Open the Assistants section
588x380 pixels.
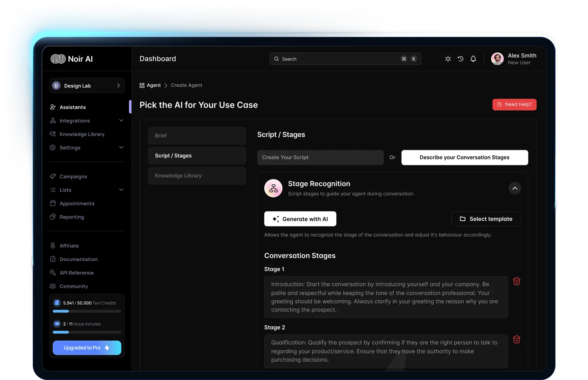pyautogui.click(x=72, y=107)
